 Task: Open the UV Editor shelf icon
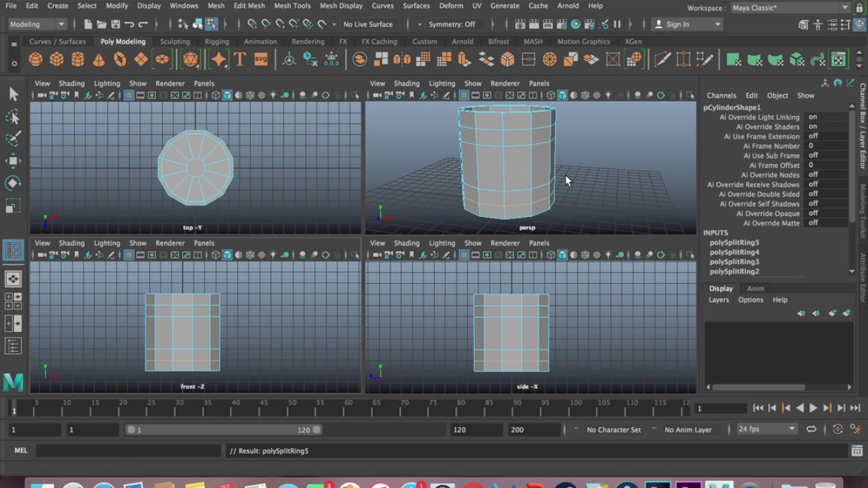(x=839, y=60)
